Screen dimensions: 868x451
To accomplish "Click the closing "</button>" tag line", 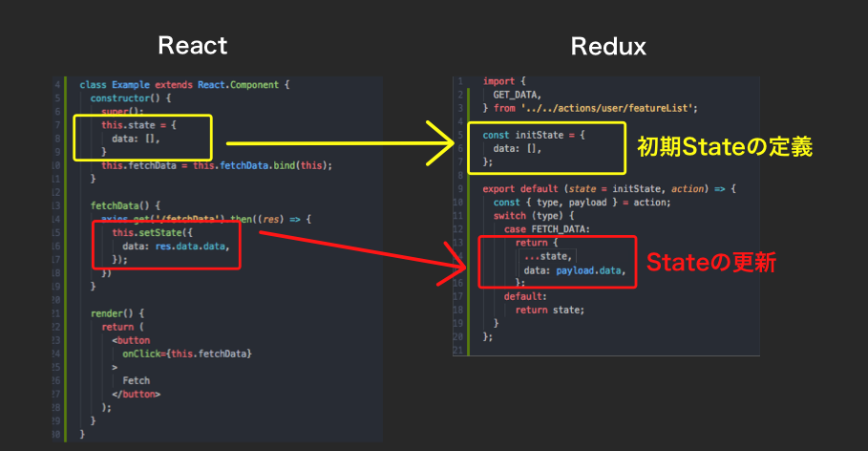I will pyautogui.click(x=137, y=394).
